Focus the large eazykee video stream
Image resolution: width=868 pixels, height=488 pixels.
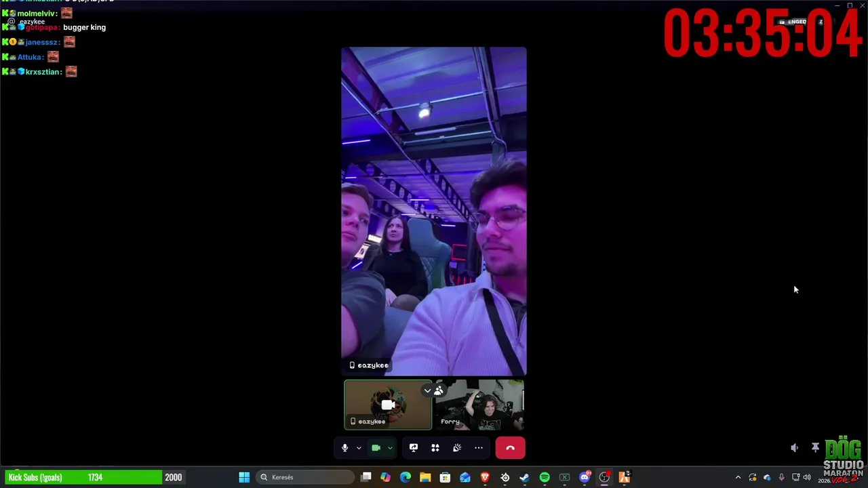[x=434, y=211]
